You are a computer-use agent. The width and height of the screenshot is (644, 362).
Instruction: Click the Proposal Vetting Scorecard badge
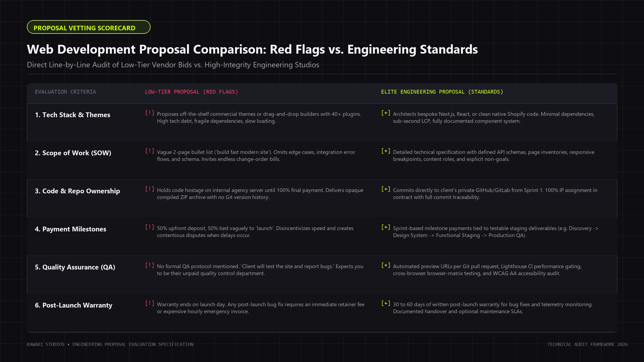89,27
